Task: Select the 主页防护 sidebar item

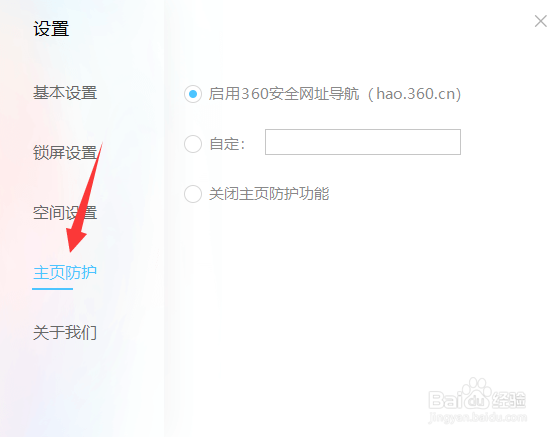Action: (x=65, y=273)
